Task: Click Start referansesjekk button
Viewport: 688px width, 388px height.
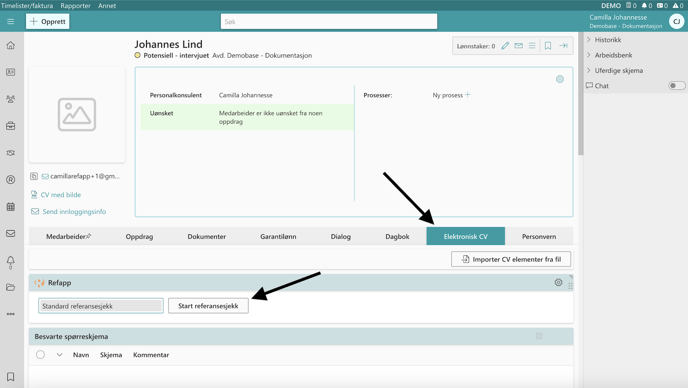Action: pyautogui.click(x=208, y=306)
